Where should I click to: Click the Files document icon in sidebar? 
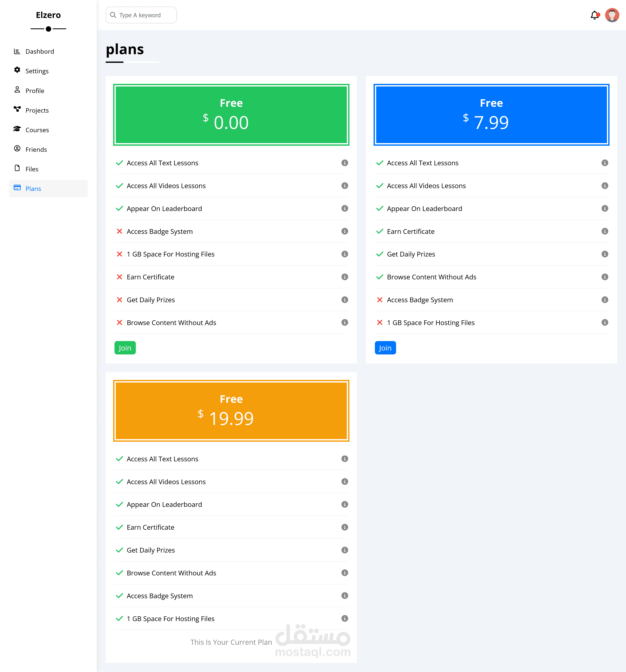(x=17, y=168)
